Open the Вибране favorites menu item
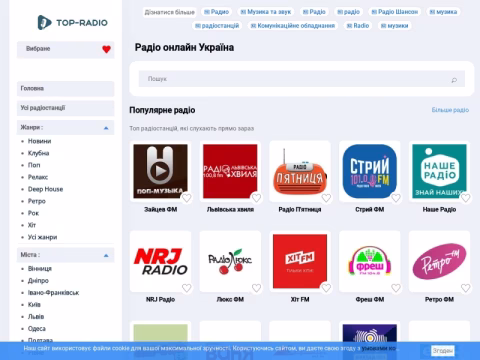The height and width of the screenshot is (360, 480). [65, 49]
